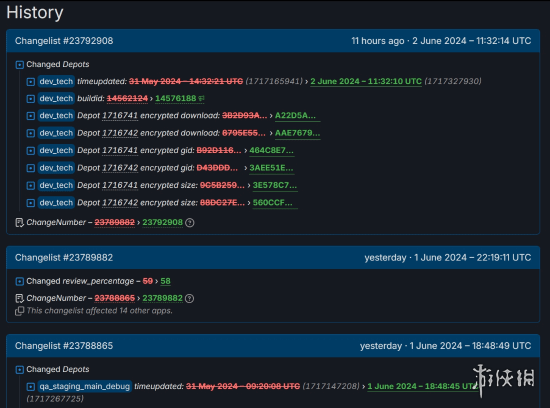Click timestamp 'yesterday · 1 June 2024 – 18:48:49 UTC'

point(445,346)
